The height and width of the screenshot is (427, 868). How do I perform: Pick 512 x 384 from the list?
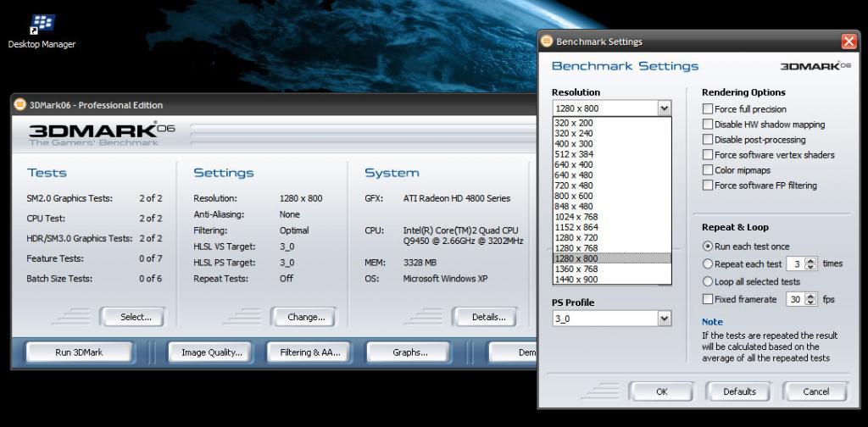[612, 154]
